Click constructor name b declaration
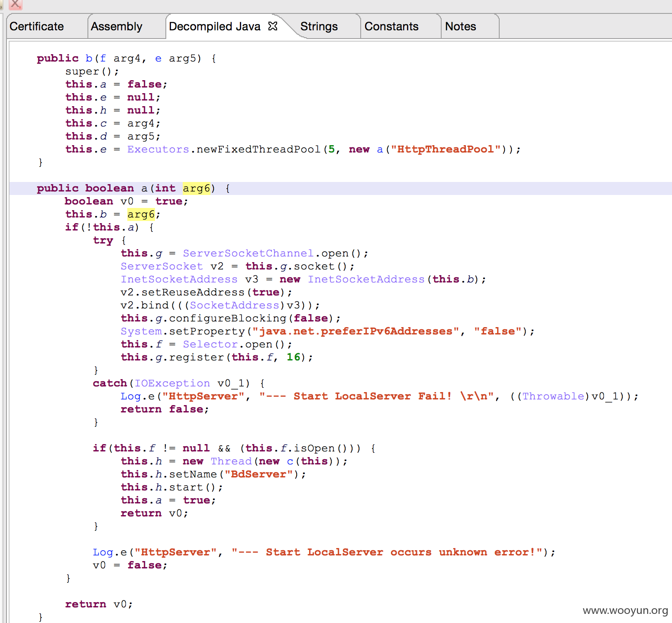672x623 pixels. pos(89,58)
